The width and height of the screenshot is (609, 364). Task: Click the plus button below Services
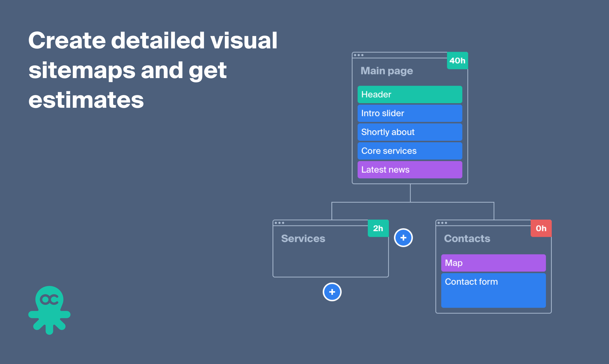tap(332, 292)
